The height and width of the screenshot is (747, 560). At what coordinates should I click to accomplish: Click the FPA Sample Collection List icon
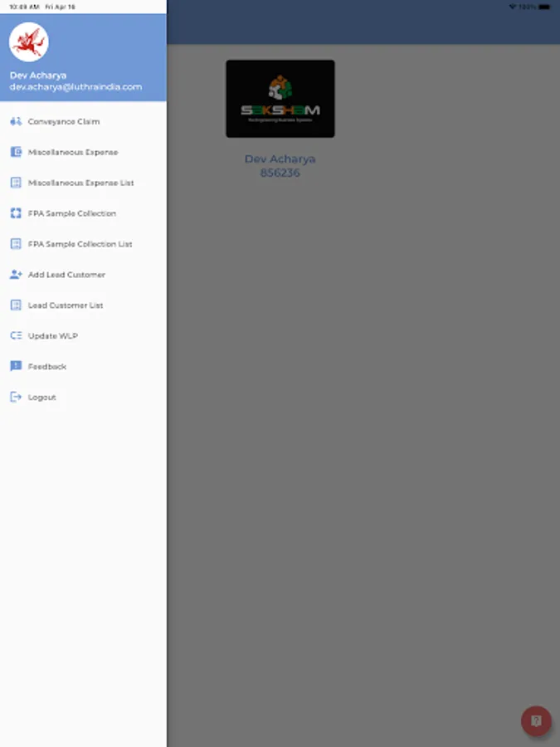click(16, 244)
